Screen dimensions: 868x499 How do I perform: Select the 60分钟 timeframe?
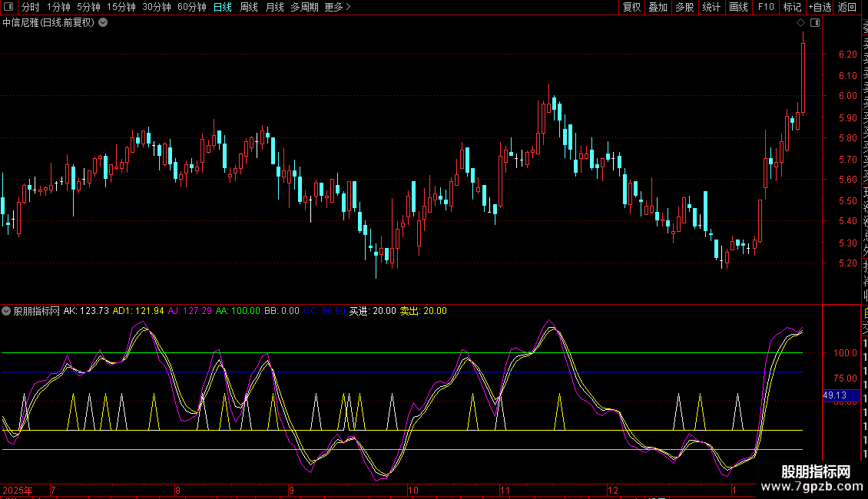pyautogui.click(x=191, y=8)
